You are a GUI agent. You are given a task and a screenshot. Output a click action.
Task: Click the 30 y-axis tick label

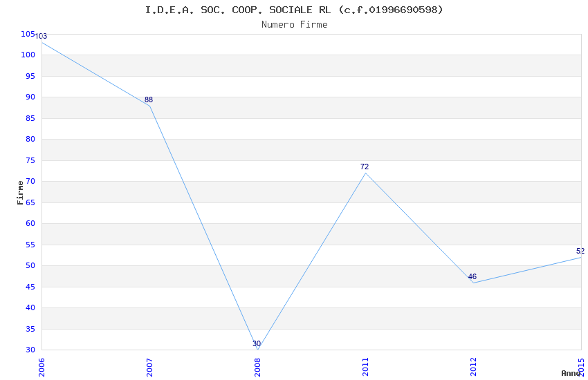click(x=30, y=350)
